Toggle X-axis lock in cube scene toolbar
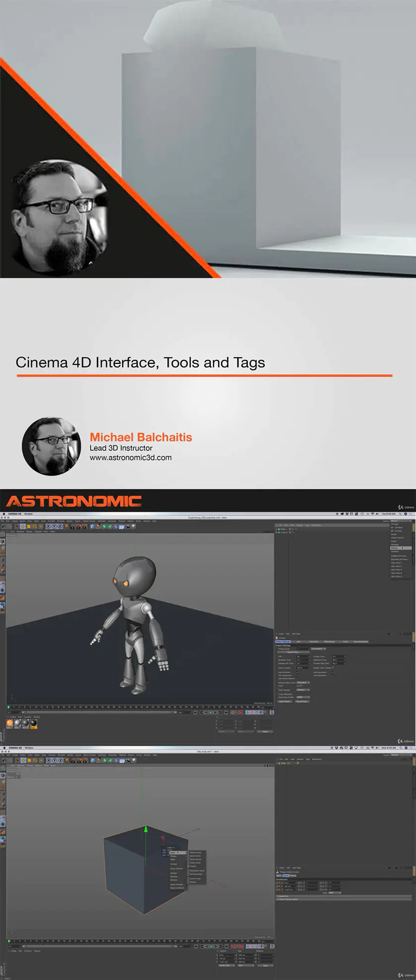 coord(49,760)
